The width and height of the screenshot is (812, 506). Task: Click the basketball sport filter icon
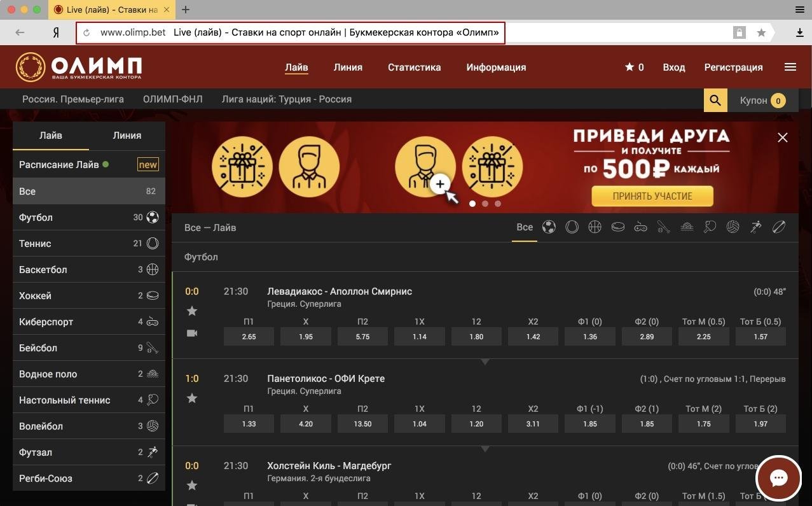click(x=595, y=227)
